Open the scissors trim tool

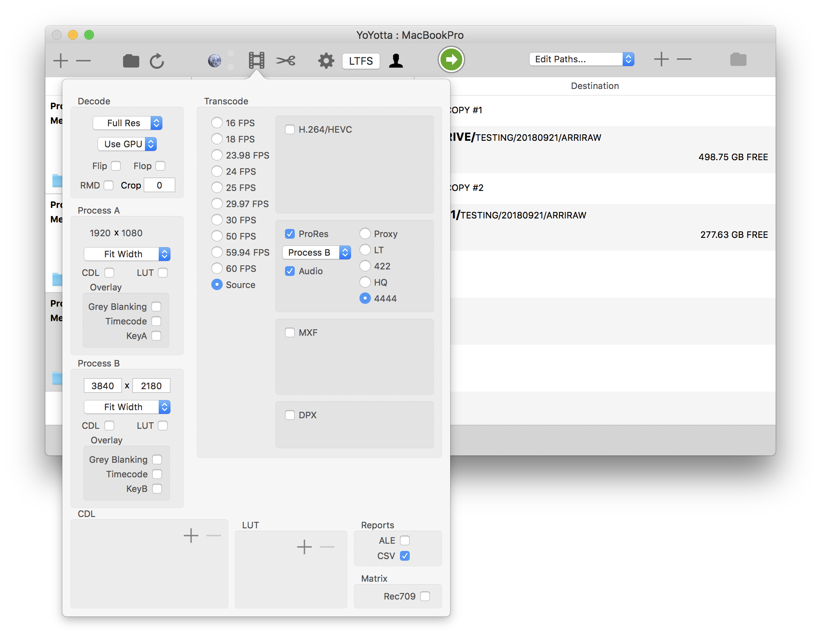coord(286,61)
